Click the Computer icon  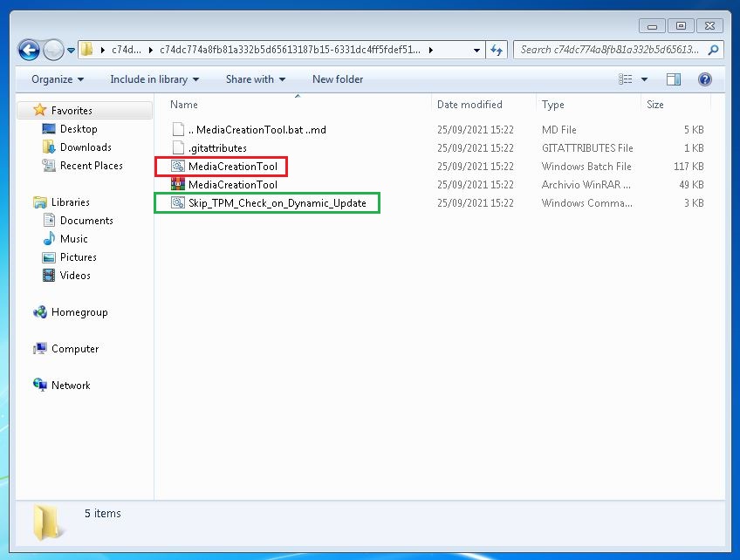coord(40,348)
